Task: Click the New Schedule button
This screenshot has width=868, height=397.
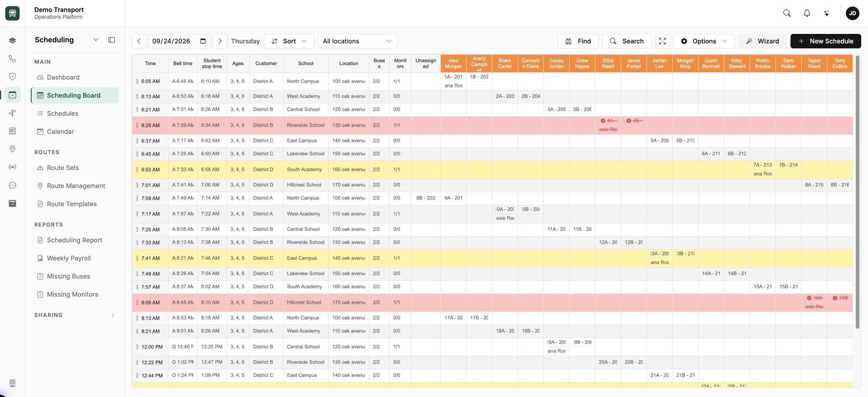Action: tap(826, 41)
